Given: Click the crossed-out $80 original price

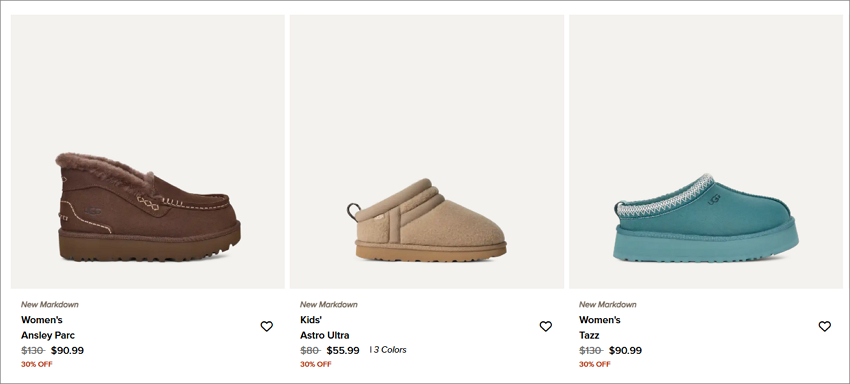Looking at the screenshot, I should click(310, 350).
